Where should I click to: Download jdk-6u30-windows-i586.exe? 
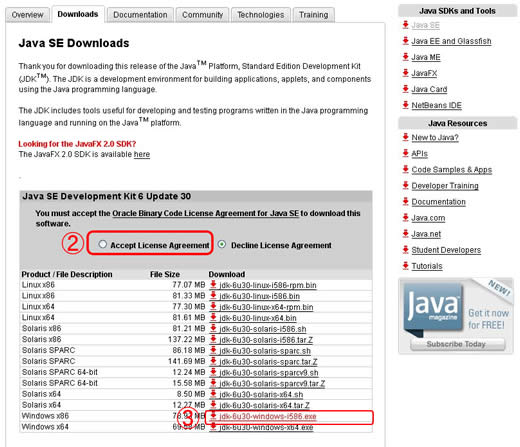tap(268, 416)
